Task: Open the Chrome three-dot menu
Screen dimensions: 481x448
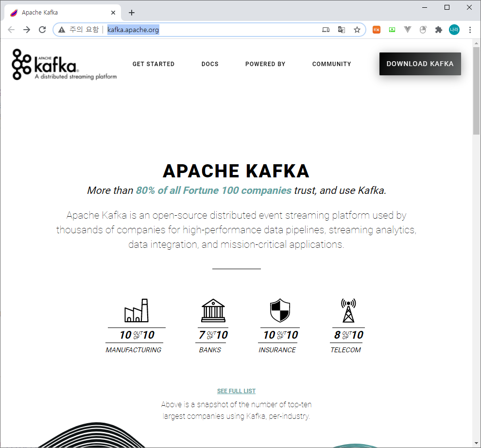Action: (x=470, y=30)
